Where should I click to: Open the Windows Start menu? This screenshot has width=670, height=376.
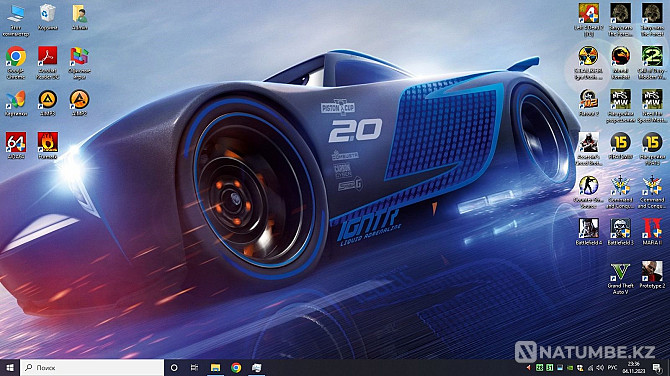pos(10,367)
